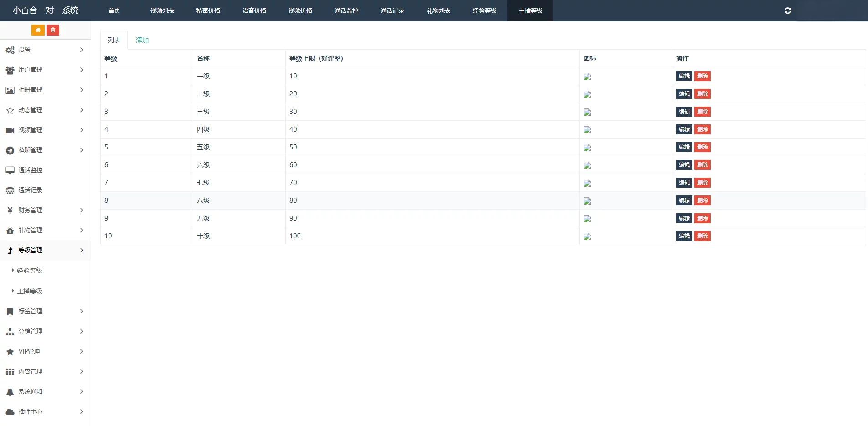Click the orange home icon button
The height and width of the screenshot is (426, 868).
[38, 30]
